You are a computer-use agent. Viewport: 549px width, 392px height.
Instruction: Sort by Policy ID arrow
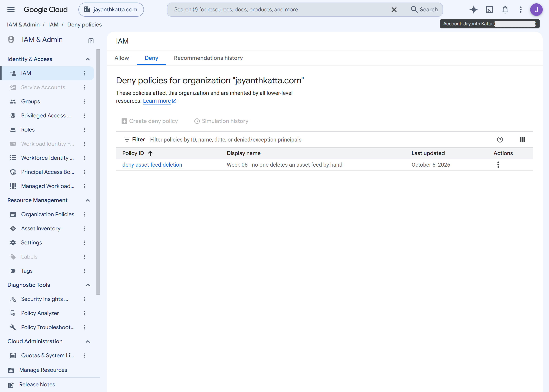tap(150, 153)
